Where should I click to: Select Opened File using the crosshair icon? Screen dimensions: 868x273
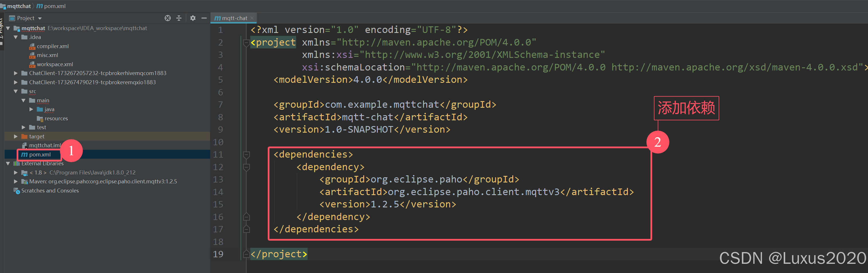(x=167, y=18)
